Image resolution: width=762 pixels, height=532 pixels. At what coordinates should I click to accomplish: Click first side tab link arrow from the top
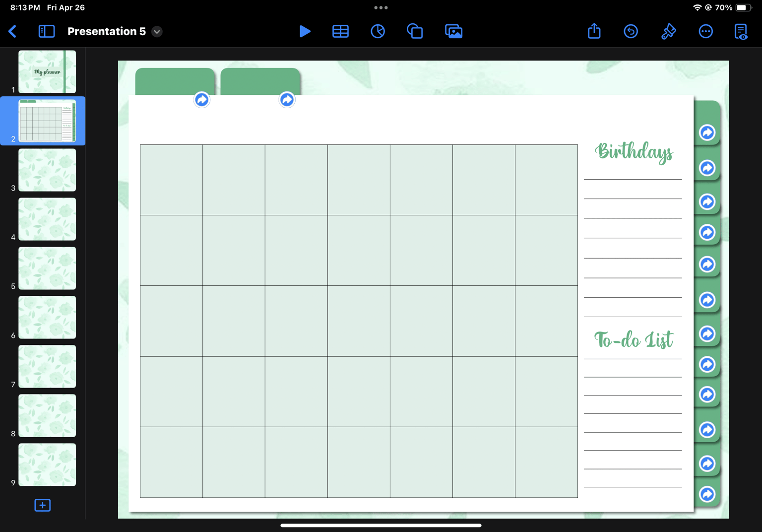(707, 133)
